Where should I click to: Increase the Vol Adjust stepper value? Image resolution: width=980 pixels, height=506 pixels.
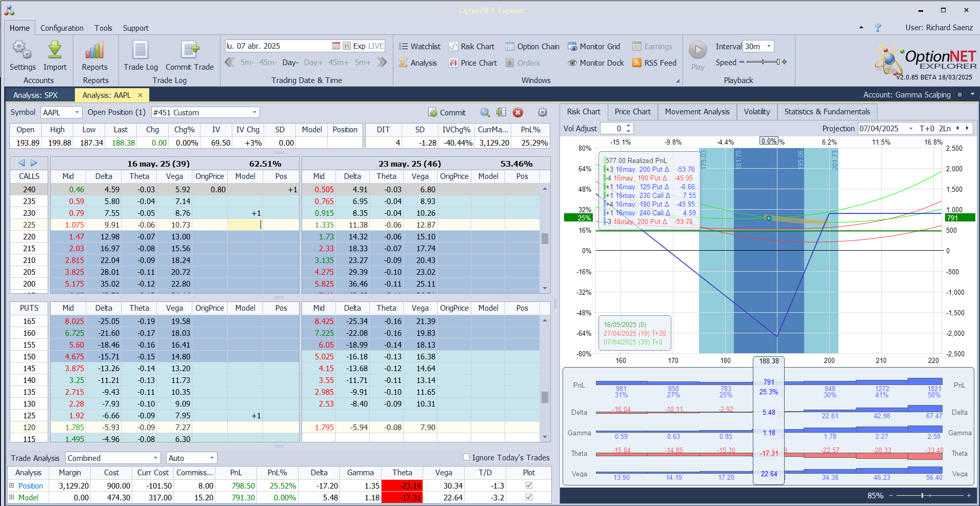point(629,126)
